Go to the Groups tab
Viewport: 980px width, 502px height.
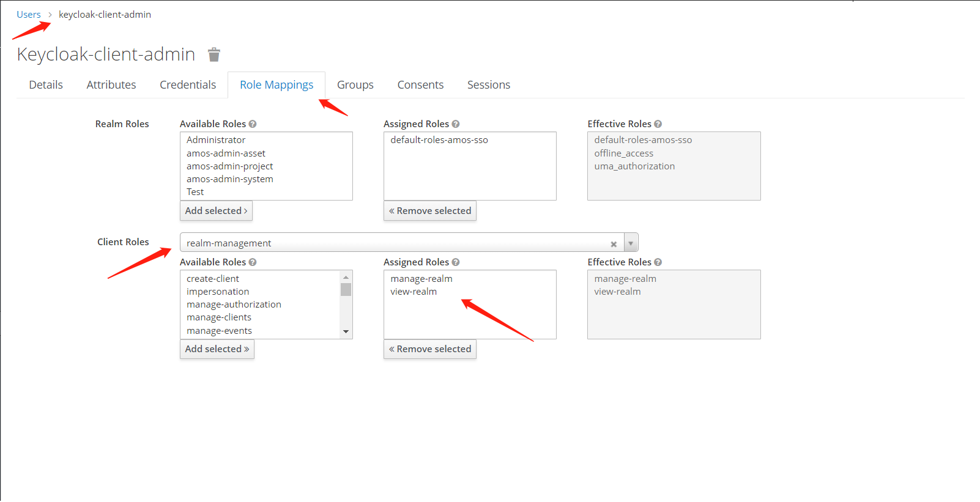coord(355,85)
